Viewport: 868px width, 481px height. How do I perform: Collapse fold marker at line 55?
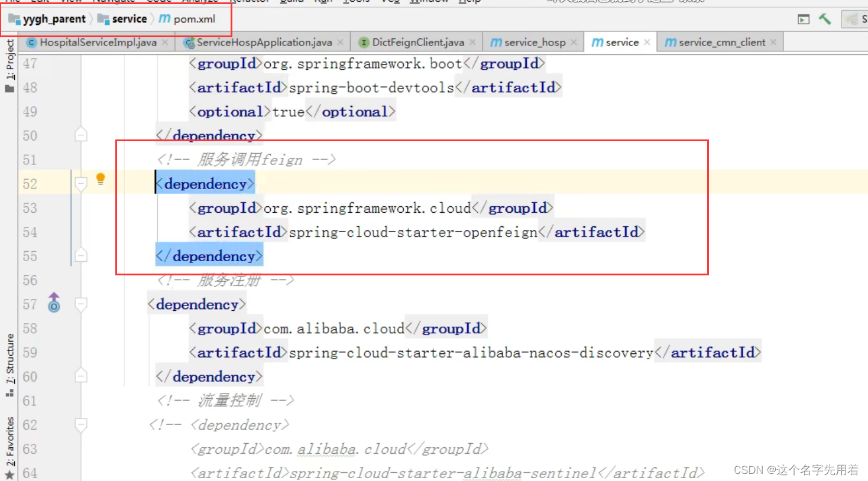81,255
